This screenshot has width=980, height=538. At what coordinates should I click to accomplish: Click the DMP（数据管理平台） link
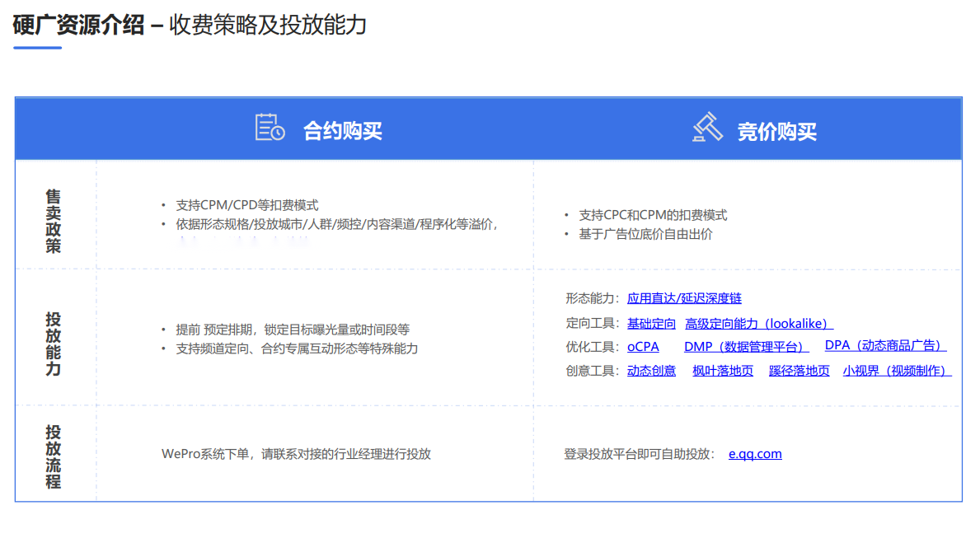click(744, 346)
